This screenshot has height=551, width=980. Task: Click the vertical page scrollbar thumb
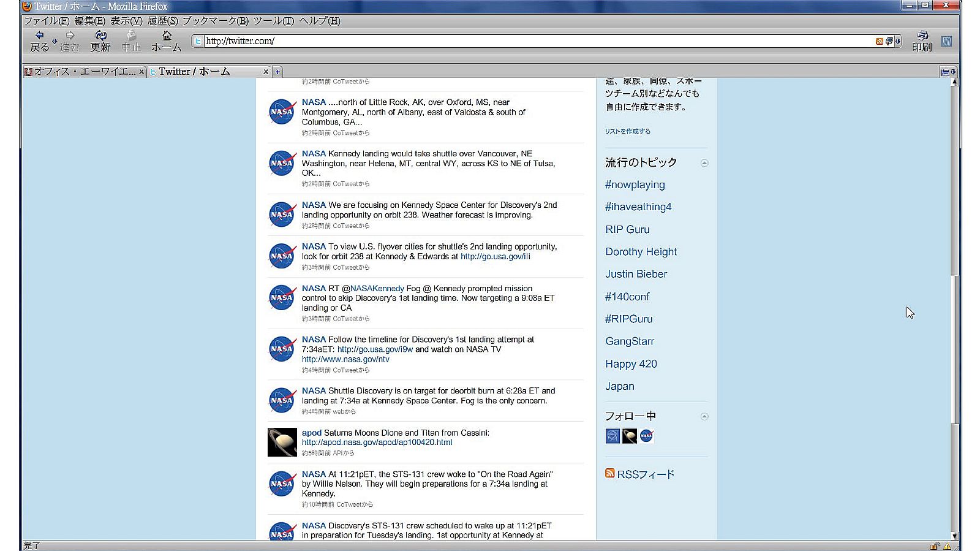point(954,349)
